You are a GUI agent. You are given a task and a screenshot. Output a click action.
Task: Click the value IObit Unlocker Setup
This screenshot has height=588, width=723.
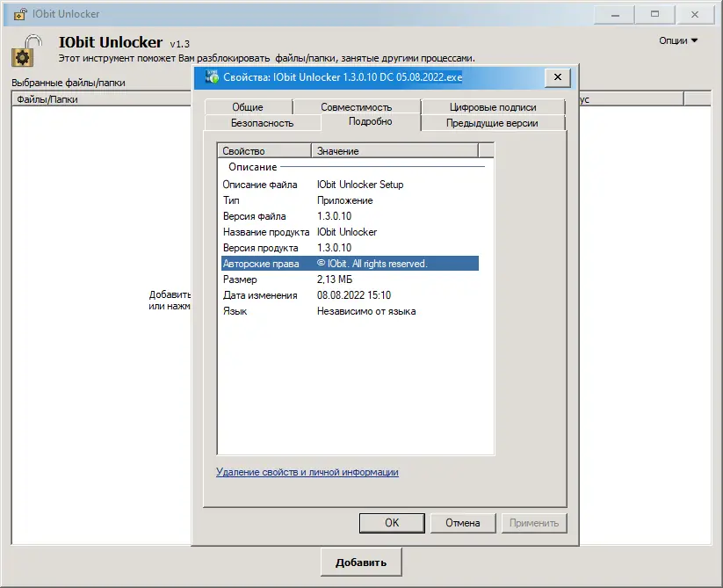[360, 185]
